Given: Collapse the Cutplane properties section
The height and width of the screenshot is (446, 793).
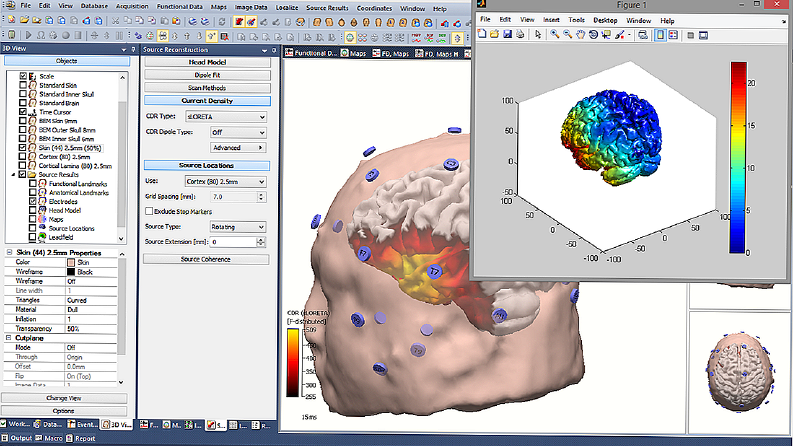Looking at the screenshot, I should pyautogui.click(x=9, y=338).
